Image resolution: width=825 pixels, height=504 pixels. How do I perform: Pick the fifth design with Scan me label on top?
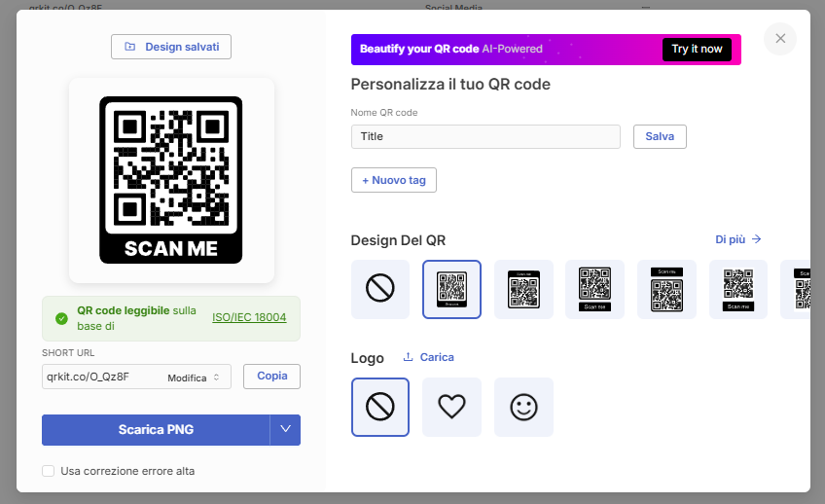(666, 289)
